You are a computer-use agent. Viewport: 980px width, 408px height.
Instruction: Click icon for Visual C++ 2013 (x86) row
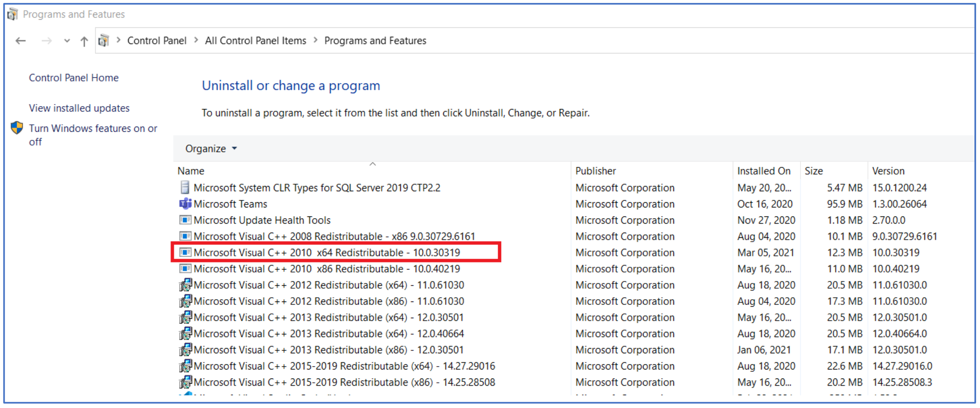185,350
